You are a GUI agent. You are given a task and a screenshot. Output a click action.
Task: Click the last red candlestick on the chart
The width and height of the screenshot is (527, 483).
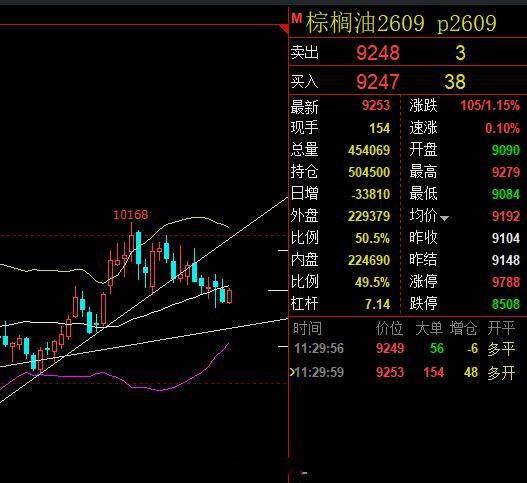[230, 296]
